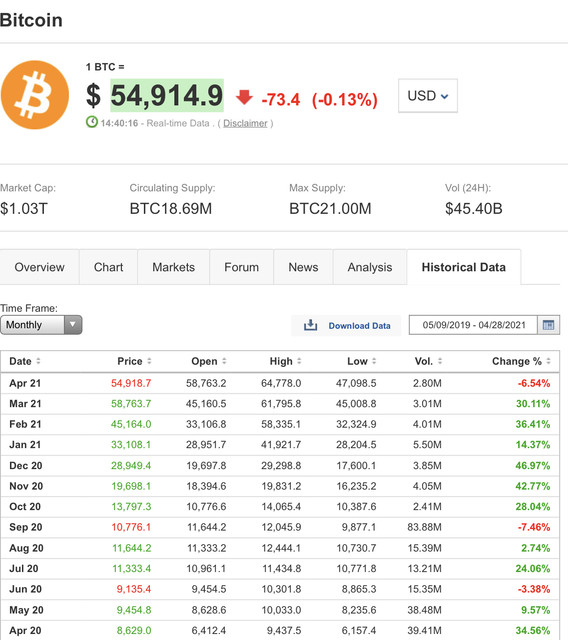Click the Mar 21 date cell
Viewport: 568px width, 640px height.
click(x=25, y=404)
